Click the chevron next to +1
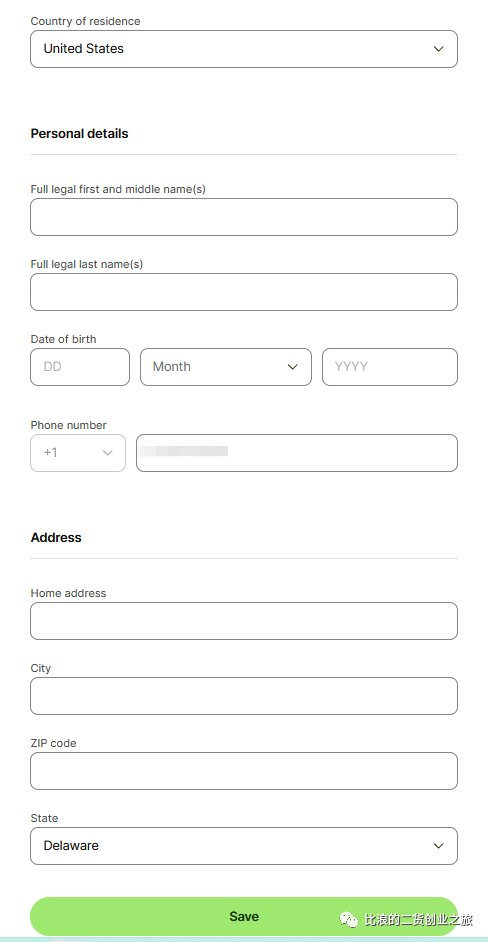 [108, 453]
